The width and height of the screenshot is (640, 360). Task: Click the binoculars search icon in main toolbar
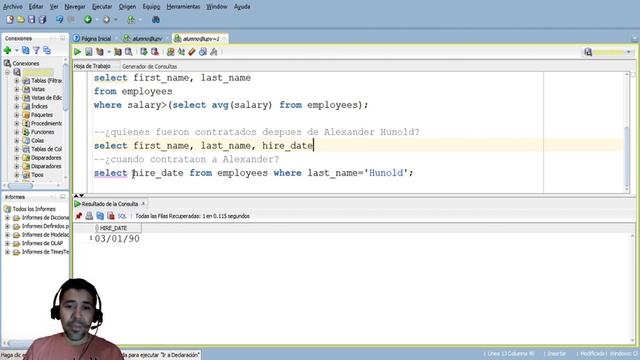pyautogui.click(x=156, y=19)
